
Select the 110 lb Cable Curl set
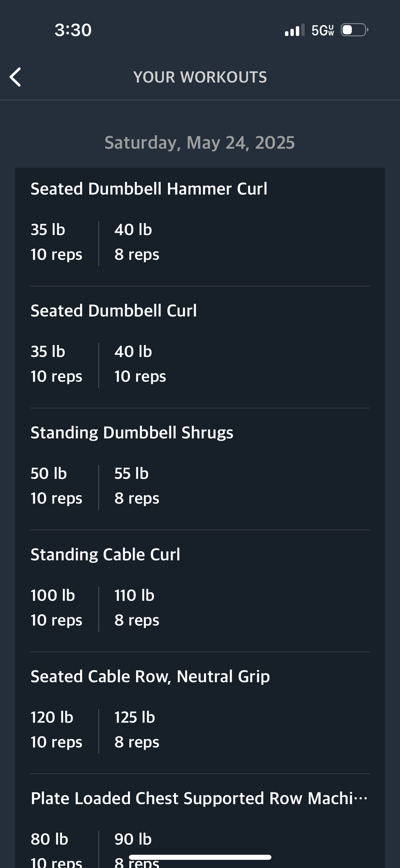(x=137, y=608)
